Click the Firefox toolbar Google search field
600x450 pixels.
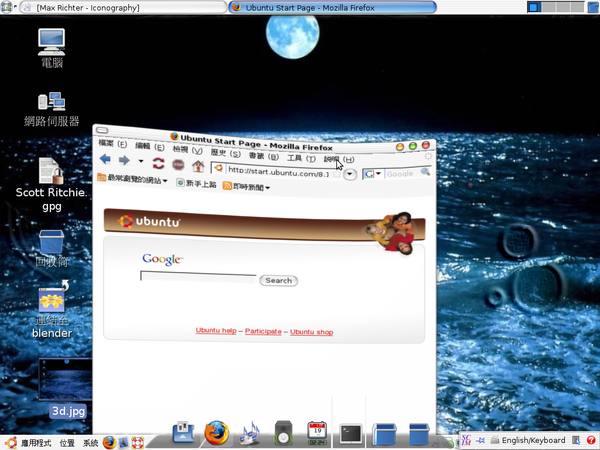click(402, 174)
